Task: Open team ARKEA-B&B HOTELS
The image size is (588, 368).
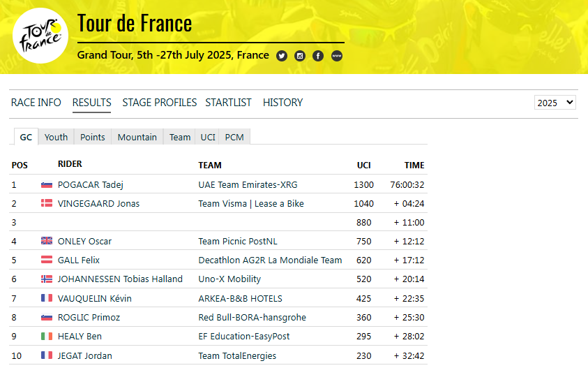Action: (241, 299)
